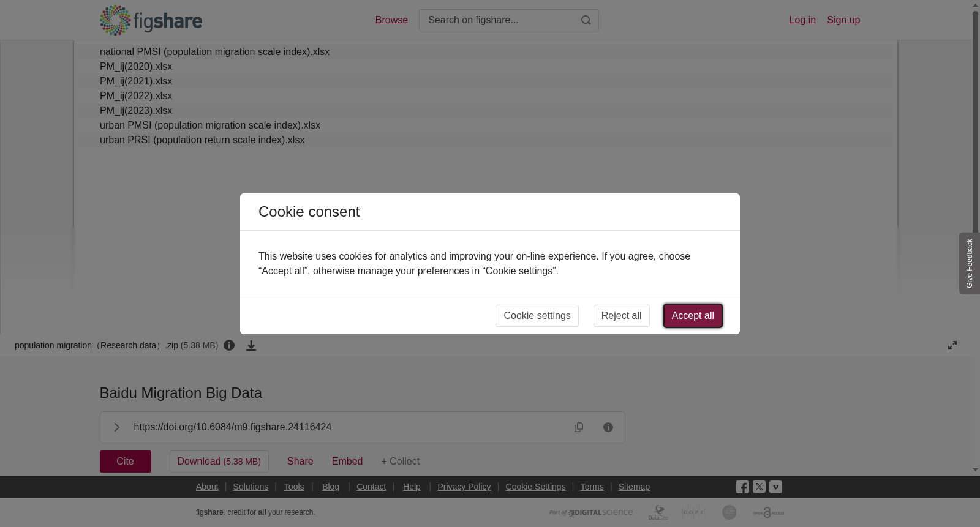Select PM_ij(2022).xlsx file row
The width and height of the screenshot is (980, 527).
485,96
